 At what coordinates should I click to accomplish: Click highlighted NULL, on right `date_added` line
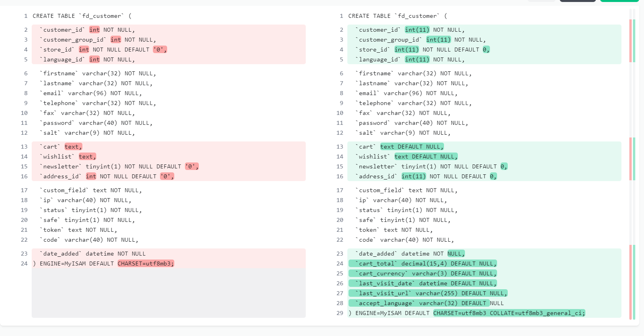456,254
